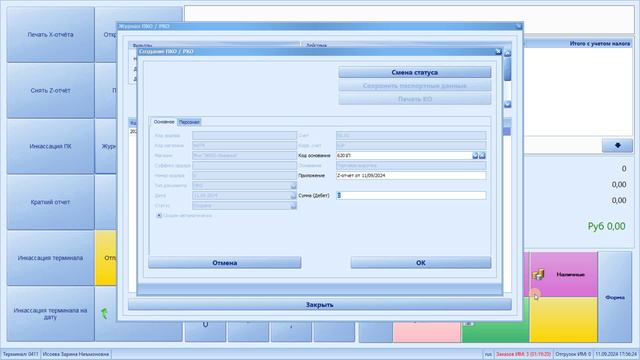The height and width of the screenshot is (360, 640).
Task: Click the Закрыть button in the journal window
Action: 320,304
